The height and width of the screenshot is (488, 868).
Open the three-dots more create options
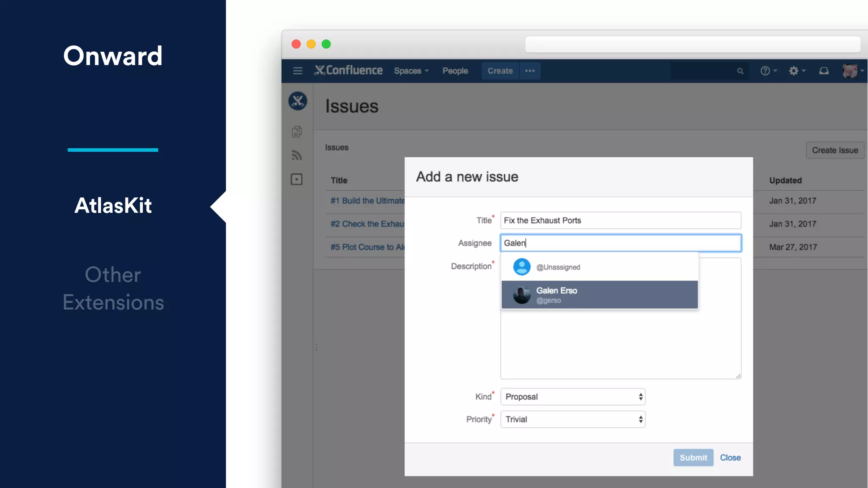pyautogui.click(x=530, y=71)
